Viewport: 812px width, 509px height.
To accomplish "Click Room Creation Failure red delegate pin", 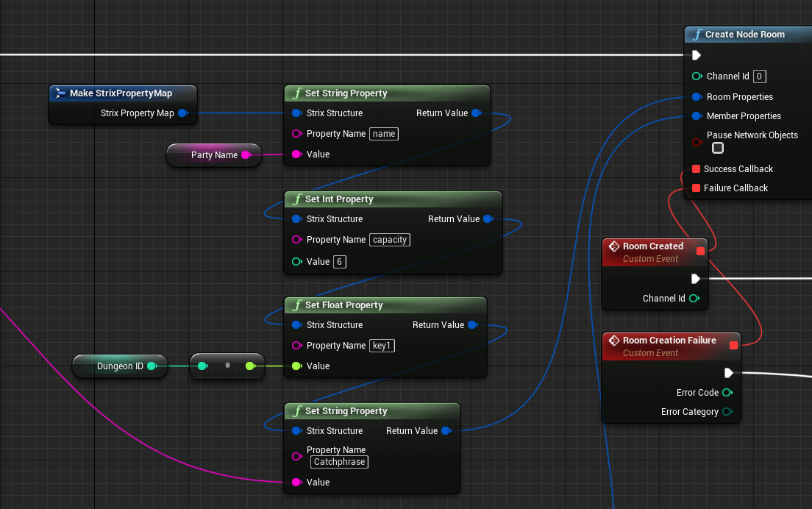I will (733, 346).
